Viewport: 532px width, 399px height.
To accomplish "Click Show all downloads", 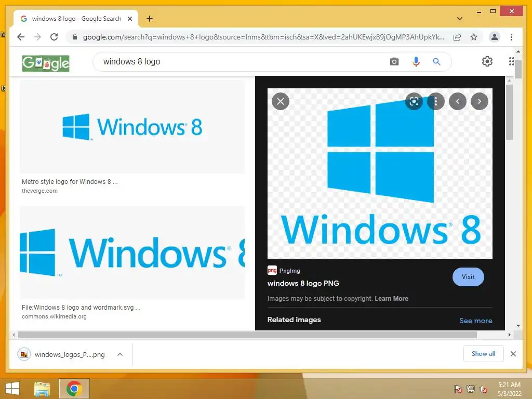I will point(484,354).
